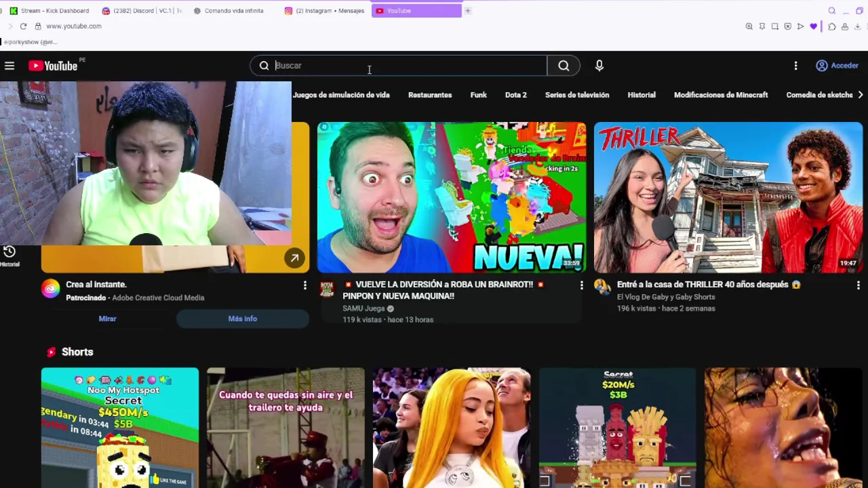The height and width of the screenshot is (488, 868).
Task: Open the porkyshow bookmark in bookmarks bar
Action: 31,42
